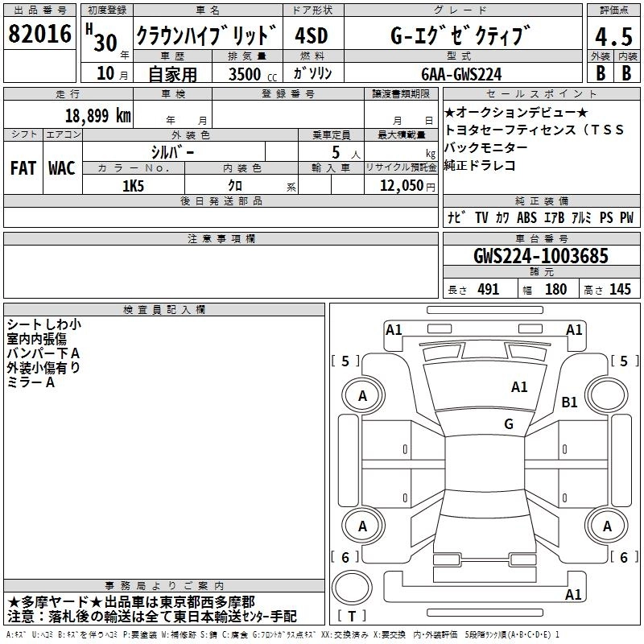
Task: Click the エアB airbag equipment entry
Action: point(554,217)
